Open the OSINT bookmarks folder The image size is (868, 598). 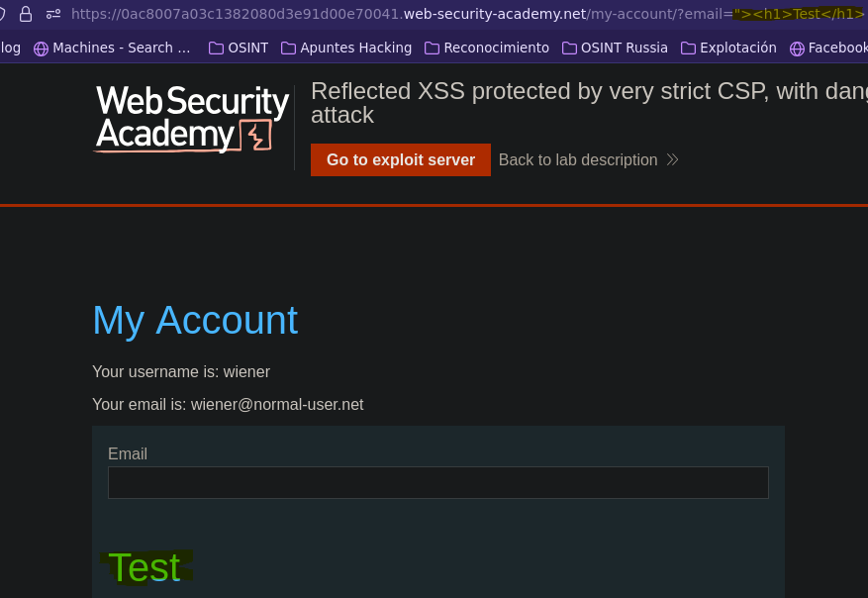click(x=239, y=49)
